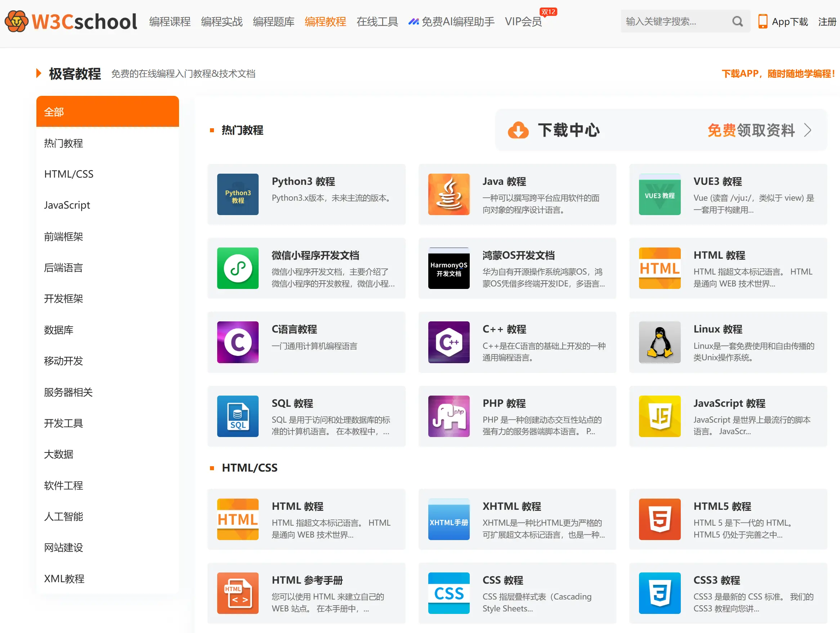This screenshot has height=633, width=840.
Task: Click the JavaScript JS shield icon
Action: click(659, 416)
